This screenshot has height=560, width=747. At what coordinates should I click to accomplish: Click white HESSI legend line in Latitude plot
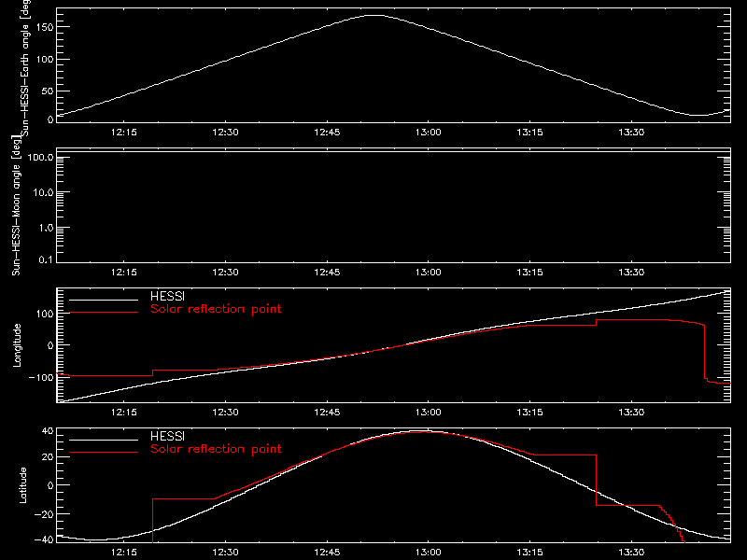[104, 440]
